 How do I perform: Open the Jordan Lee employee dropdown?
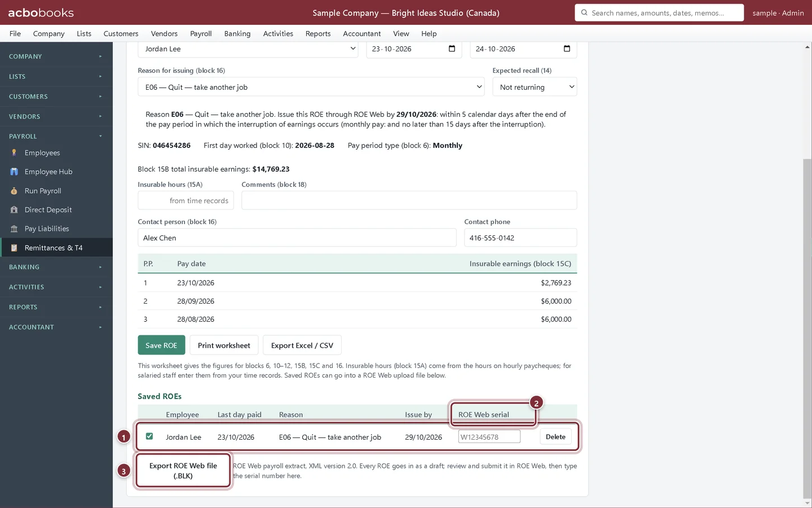(248, 49)
